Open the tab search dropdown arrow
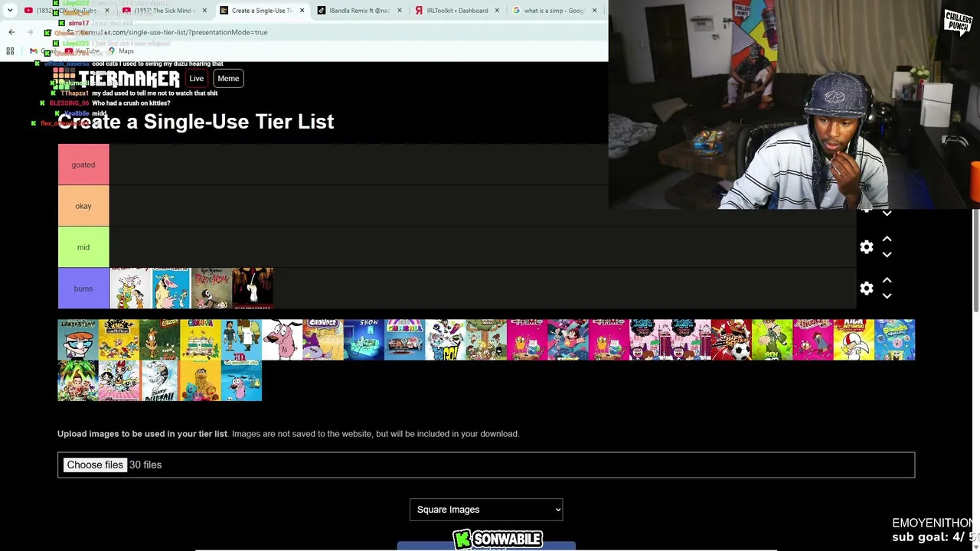Image resolution: width=980 pixels, height=551 pixels. click(10, 11)
